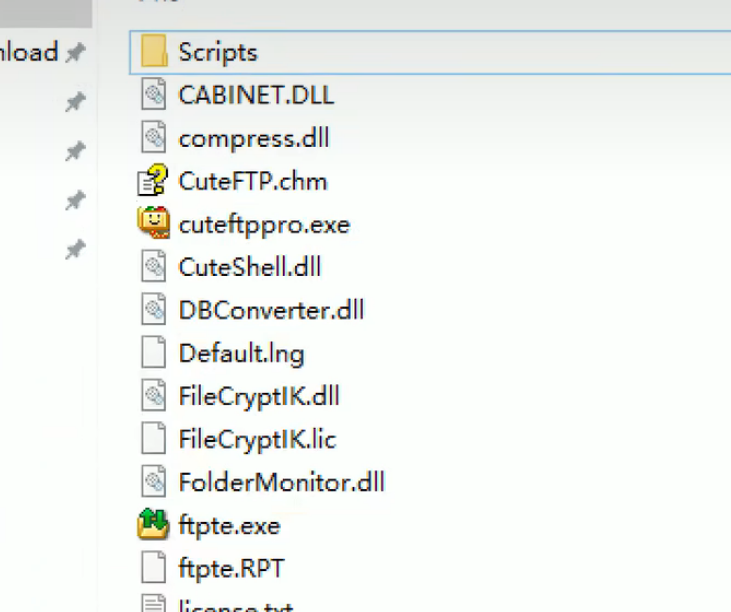The width and height of the screenshot is (731, 612).
Task: Select the CuteFTP.chm file name
Action: coord(253,181)
